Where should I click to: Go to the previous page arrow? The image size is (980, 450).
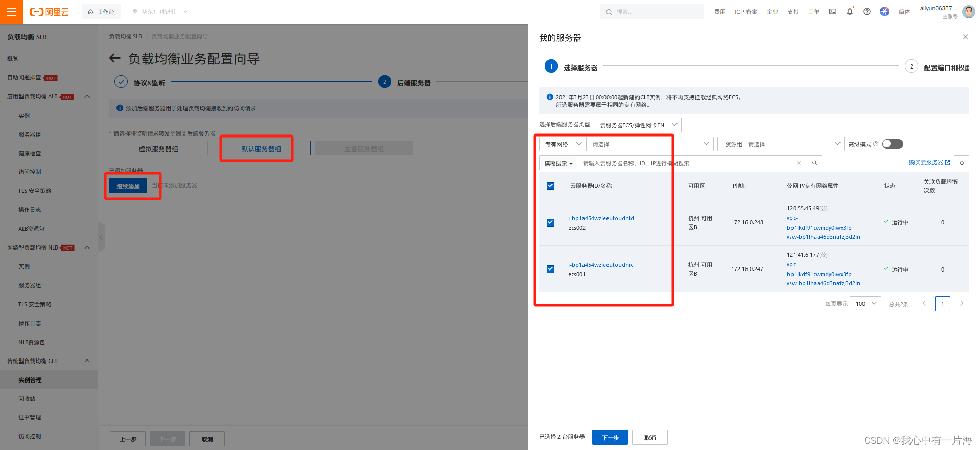click(924, 303)
